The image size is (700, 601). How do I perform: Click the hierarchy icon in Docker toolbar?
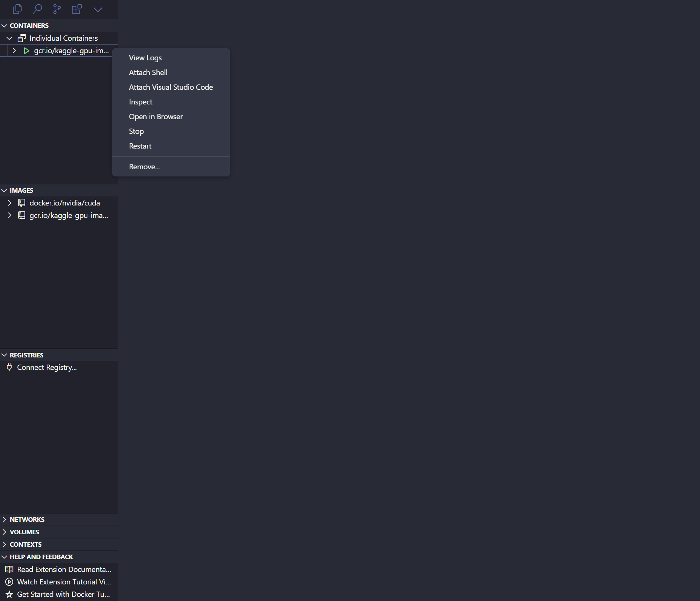[57, 9]
